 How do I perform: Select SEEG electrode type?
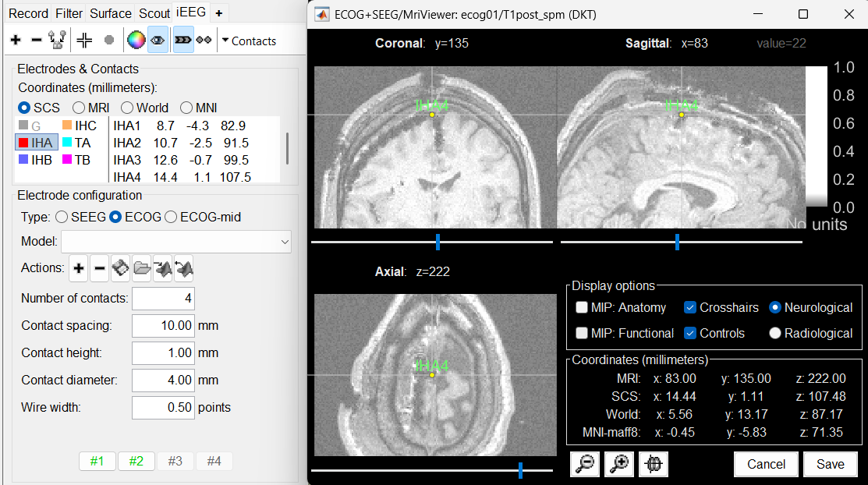pos(62,217)
